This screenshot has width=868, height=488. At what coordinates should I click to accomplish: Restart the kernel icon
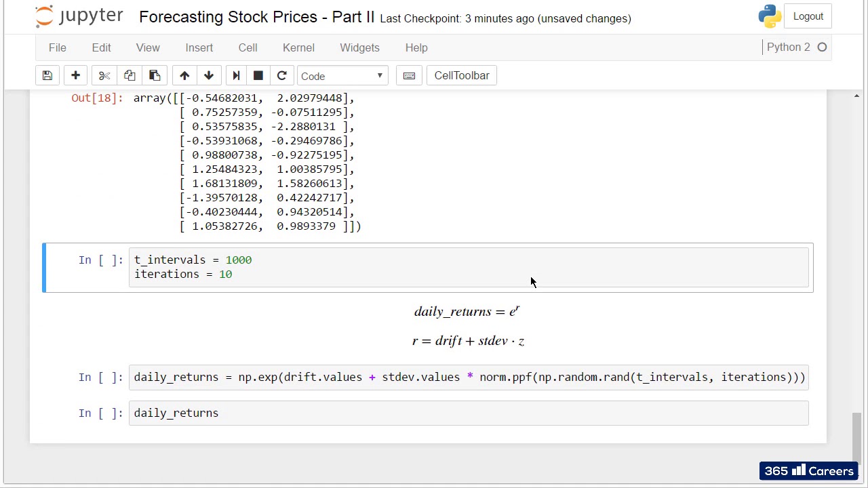(281, 76)
